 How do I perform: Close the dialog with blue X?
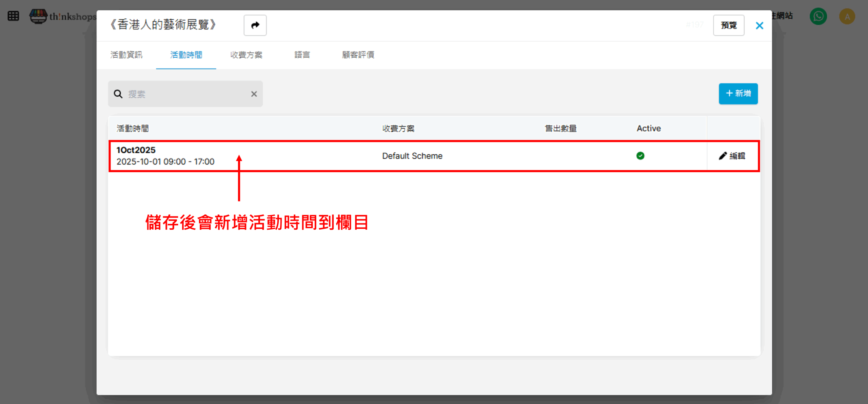(x=759, y=25)
